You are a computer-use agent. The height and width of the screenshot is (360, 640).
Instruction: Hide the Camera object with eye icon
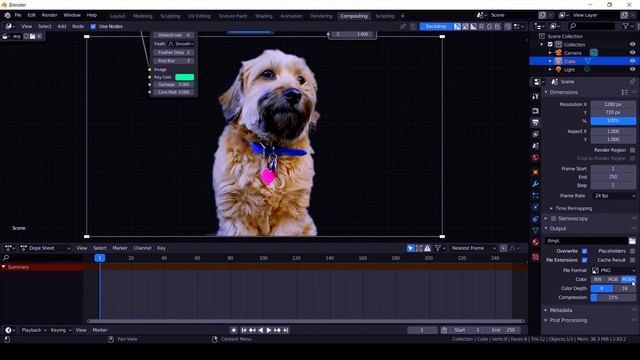pos(632,53)
